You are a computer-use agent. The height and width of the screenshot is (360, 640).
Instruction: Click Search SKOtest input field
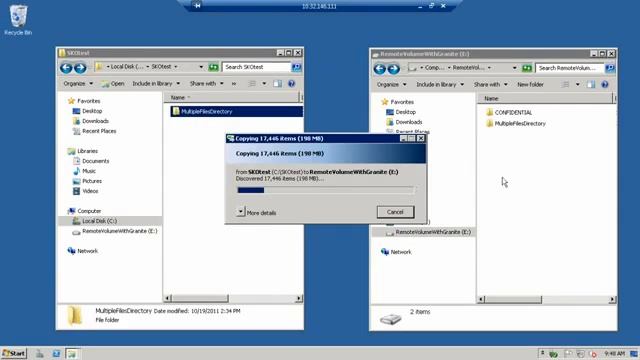click(256, 67)
